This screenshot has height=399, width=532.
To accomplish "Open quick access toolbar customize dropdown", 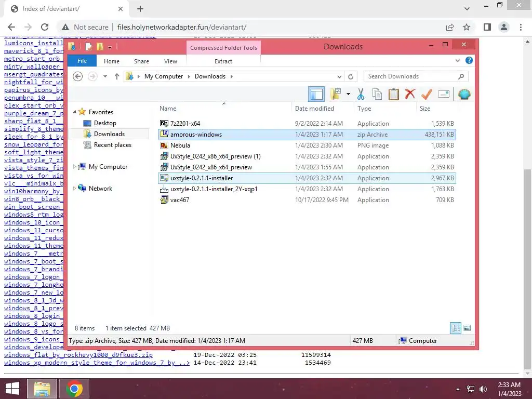I will pyautogui.click(x=110, y=47).
